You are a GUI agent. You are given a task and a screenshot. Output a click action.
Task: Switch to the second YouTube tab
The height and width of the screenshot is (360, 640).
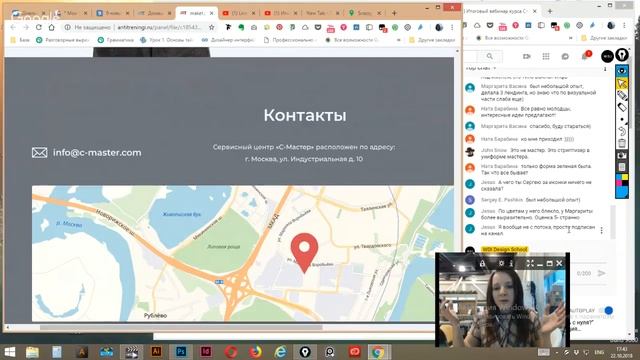tap(281, 13)
